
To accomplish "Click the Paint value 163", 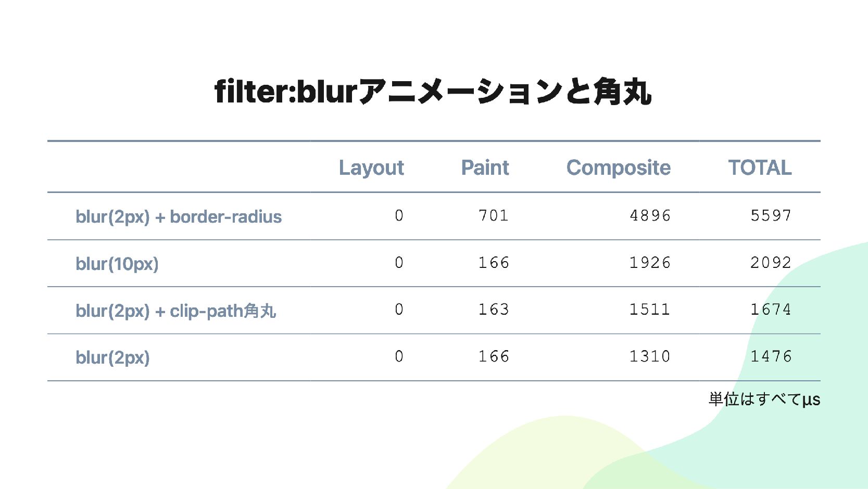I will tap(493, 310).
